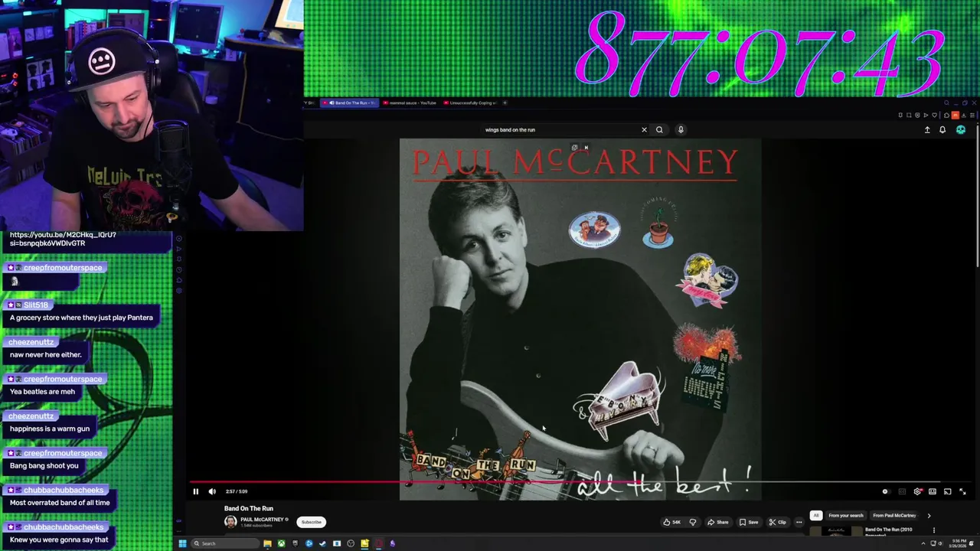Click the heart icon in browser toolbar

935,115
